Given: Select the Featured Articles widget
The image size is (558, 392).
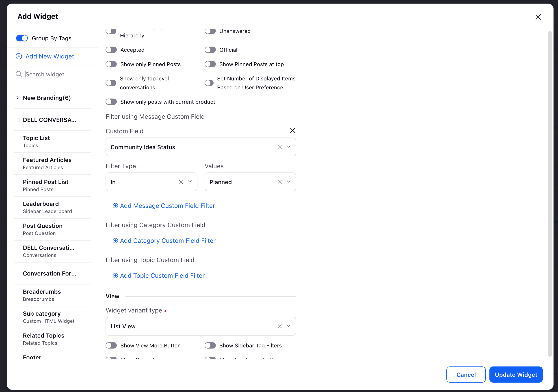Looking at the screenshot, I should (52, 164).
